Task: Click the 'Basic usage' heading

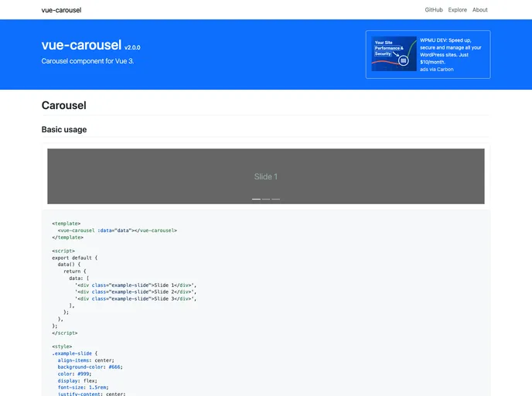Action: click(x=64, y=129)
